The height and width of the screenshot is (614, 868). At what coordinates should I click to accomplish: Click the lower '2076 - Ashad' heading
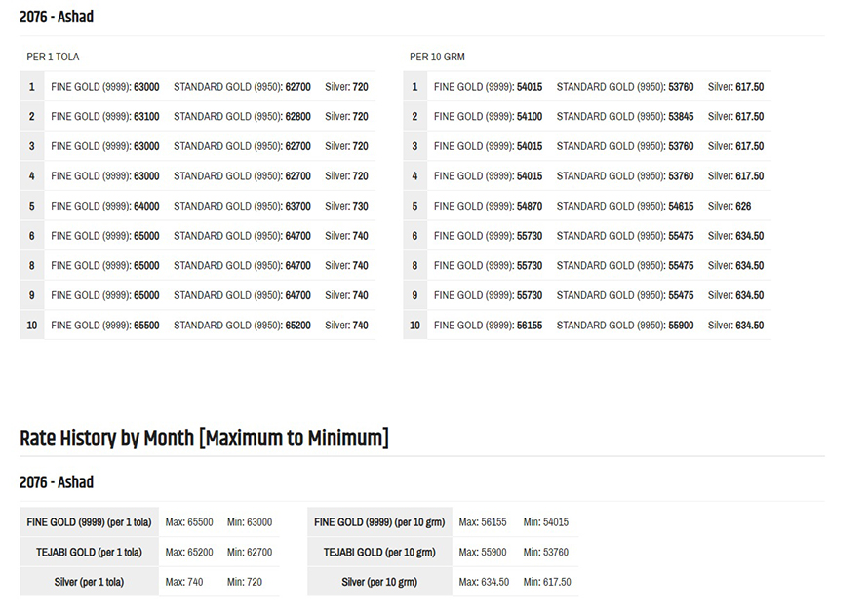(57, 482)
